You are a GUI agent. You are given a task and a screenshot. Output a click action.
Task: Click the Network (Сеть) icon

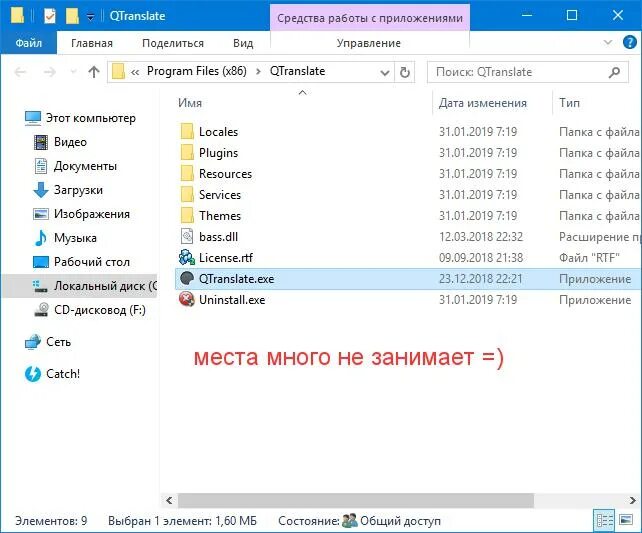[33, 342]
